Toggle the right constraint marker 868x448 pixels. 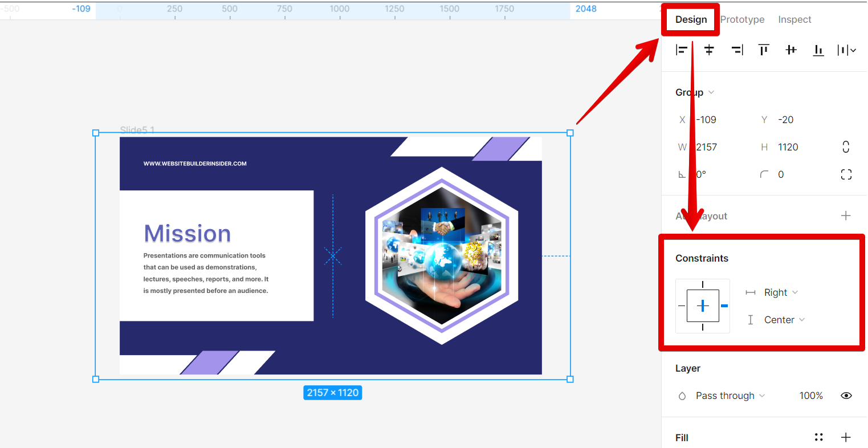(x=724, y=306)
